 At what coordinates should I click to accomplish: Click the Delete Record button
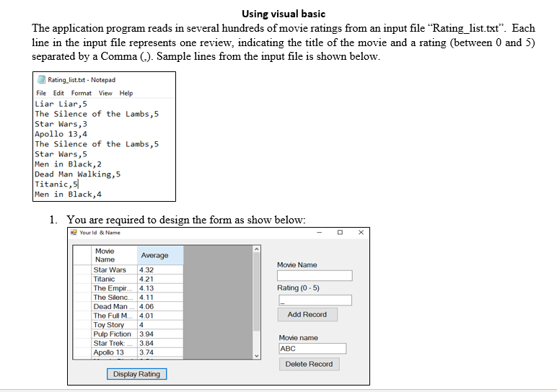pyautogui.click(x=309, y=364)
